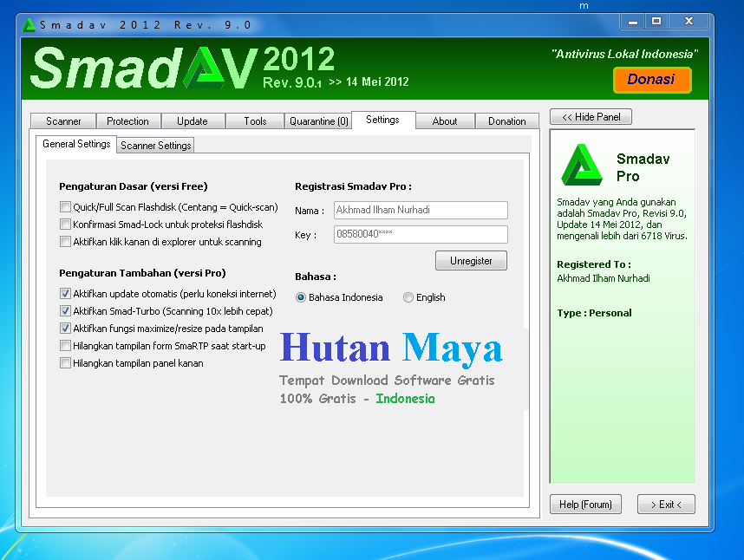Click 'Registered To :' label in right panel
The height and width of the screenshot is (560, 744).
point(594,264)
